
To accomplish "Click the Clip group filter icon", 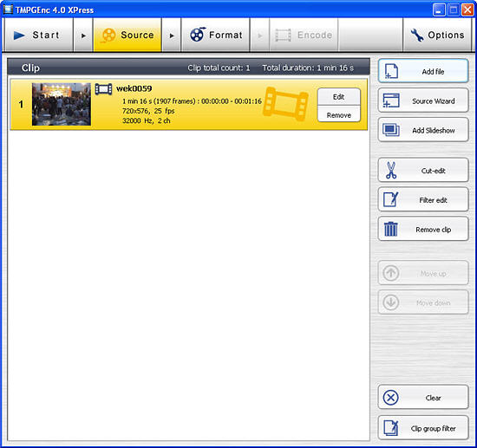I will click(x=391, y=428).
